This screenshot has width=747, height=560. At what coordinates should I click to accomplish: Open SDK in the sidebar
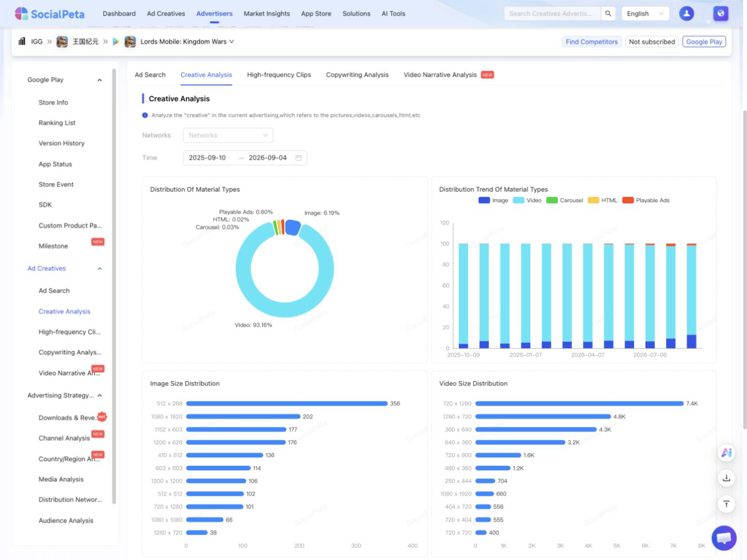pyautogui.click(x=45, y=205)
